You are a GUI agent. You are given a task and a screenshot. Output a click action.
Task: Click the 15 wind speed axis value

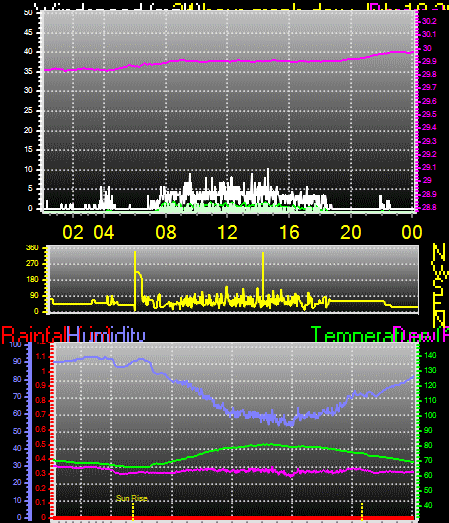(x=28, y=149)
